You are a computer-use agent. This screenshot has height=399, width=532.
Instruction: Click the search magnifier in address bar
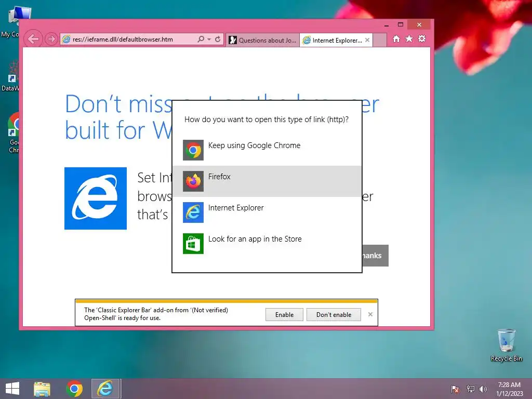(201, 39)
